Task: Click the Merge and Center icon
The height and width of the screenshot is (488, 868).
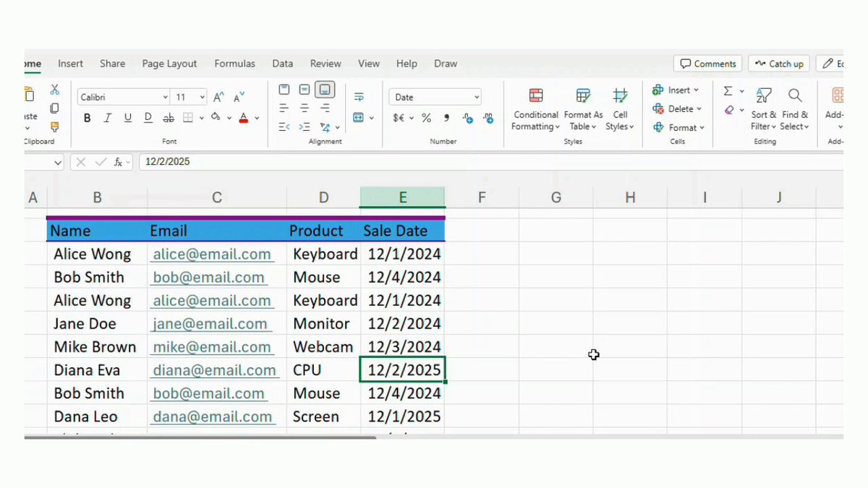Action: [359, 118]
